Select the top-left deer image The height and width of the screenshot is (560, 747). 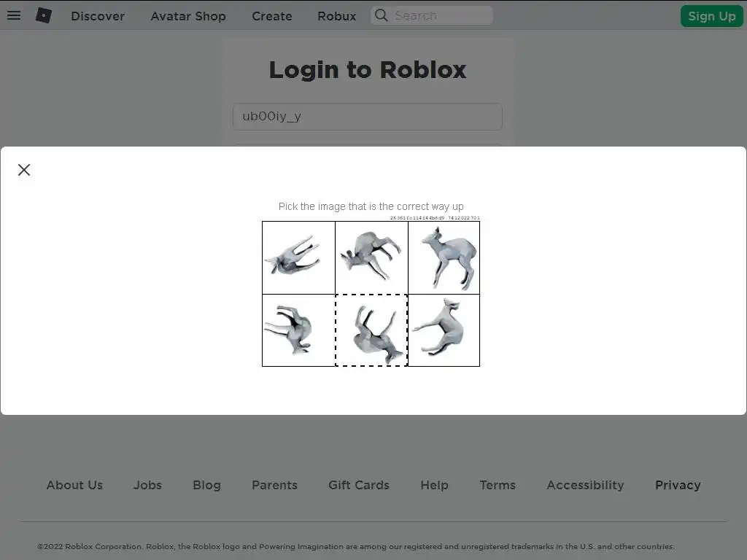coord(298,257)
